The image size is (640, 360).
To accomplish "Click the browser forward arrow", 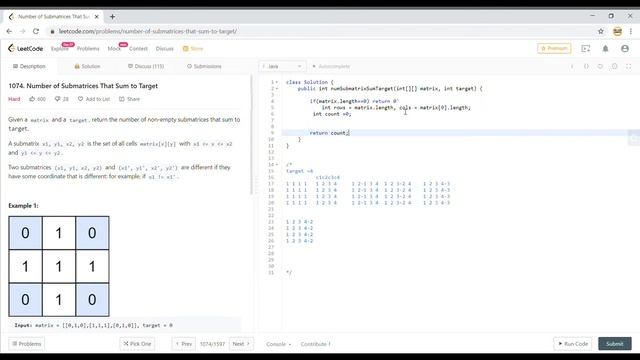I will pyautogui.click(x=22, y=31).
